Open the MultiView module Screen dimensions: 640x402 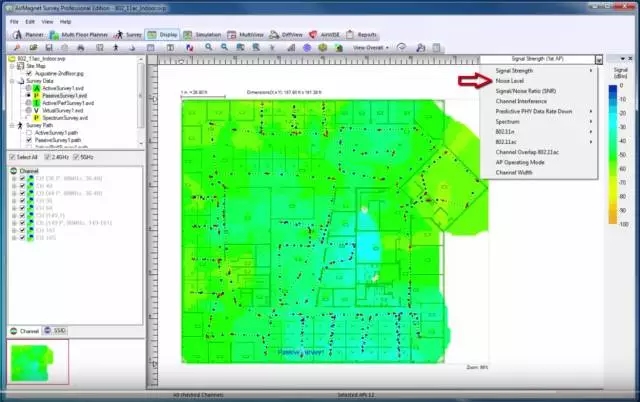pos(246,33)
